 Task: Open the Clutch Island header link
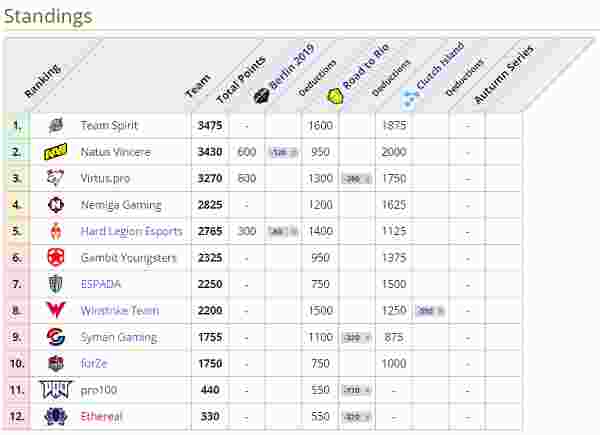[x=440, y=66]
